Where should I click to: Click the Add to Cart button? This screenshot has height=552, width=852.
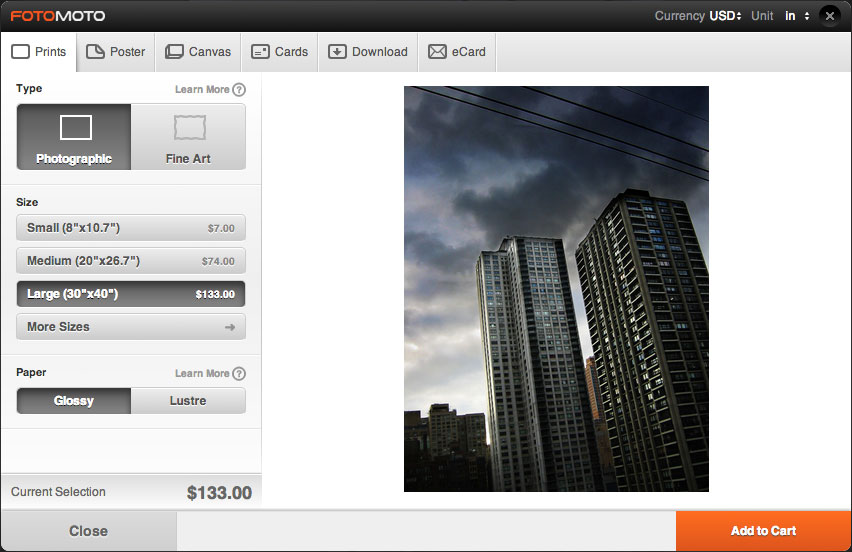[763, 531]
